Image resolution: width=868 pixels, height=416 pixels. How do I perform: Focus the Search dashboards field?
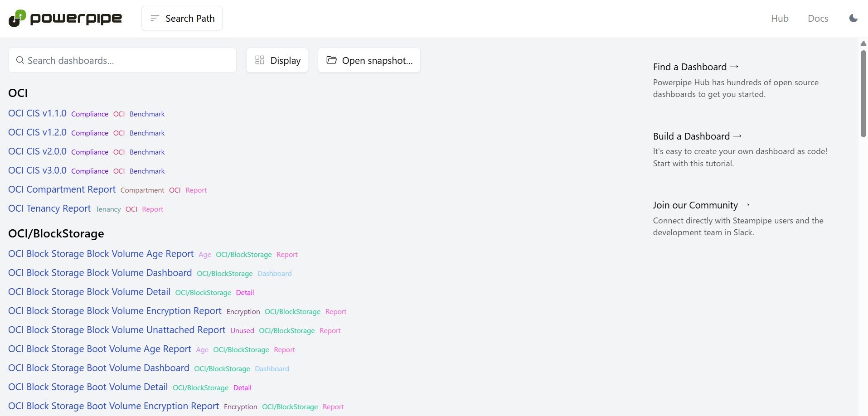click(122, 60)
